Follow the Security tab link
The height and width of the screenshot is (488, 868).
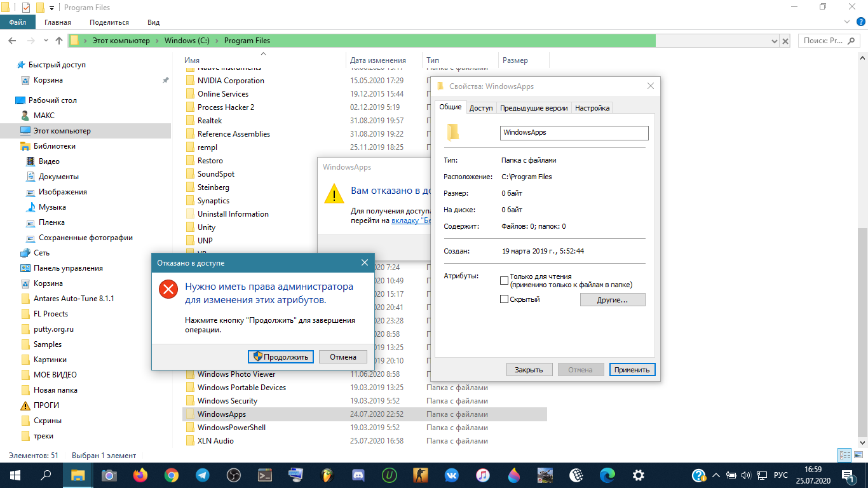point(410,220)
